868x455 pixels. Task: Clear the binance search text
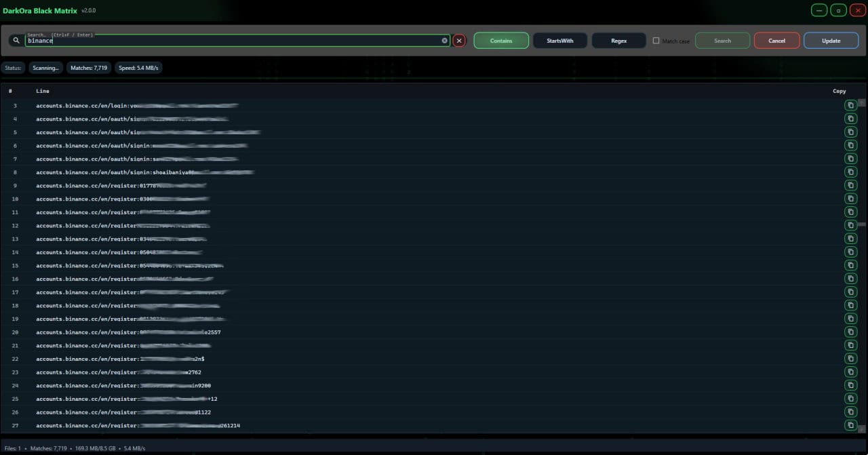coord(444,40)
